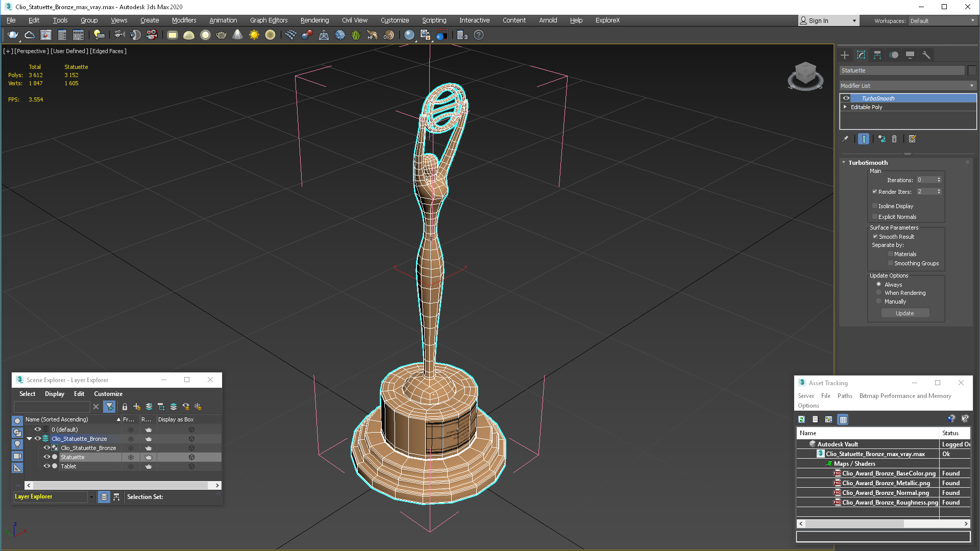Viewport: 980px width, 551px height.
Task: Click the Render Production teapot icon
Action: 13,35
